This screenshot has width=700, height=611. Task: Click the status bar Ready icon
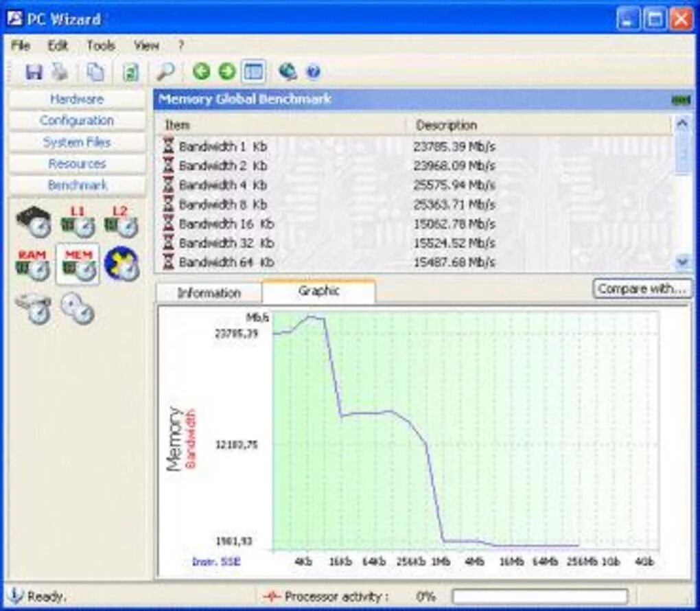click(x=15, y=596)
